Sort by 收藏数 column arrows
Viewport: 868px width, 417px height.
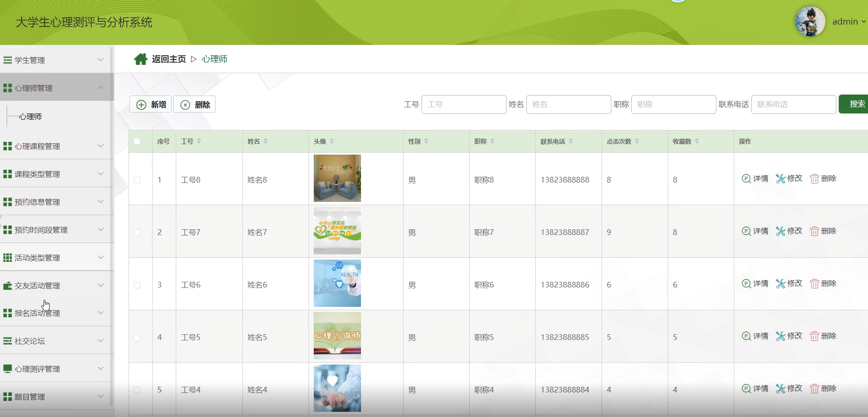click(697, 141)
